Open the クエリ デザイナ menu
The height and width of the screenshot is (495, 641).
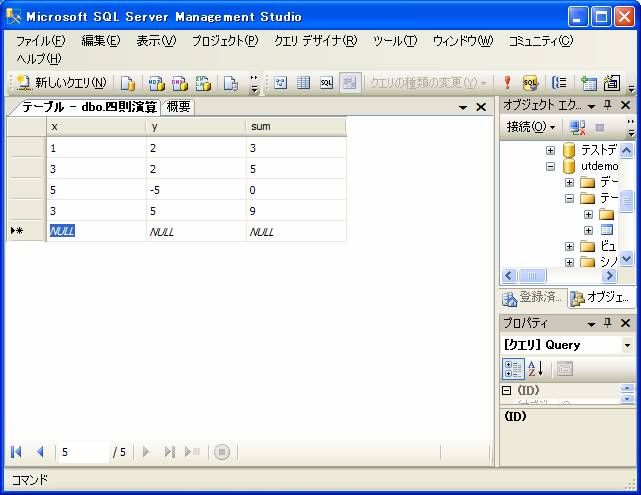pos(315,41)
